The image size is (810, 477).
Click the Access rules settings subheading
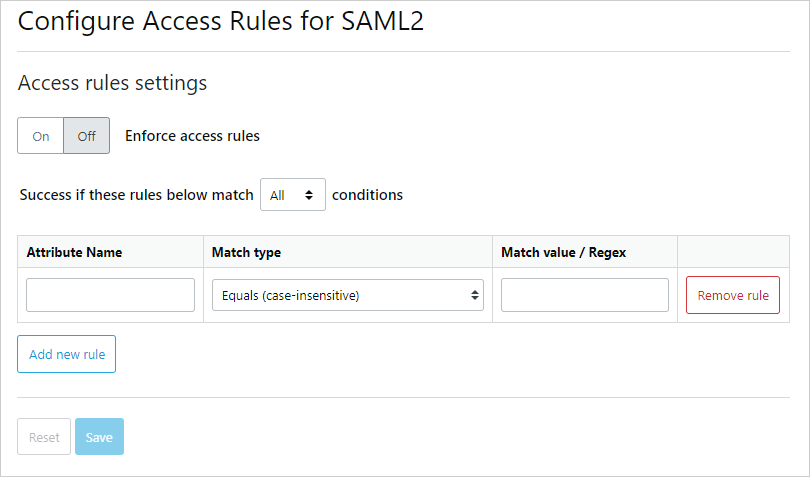click(112, 83)
